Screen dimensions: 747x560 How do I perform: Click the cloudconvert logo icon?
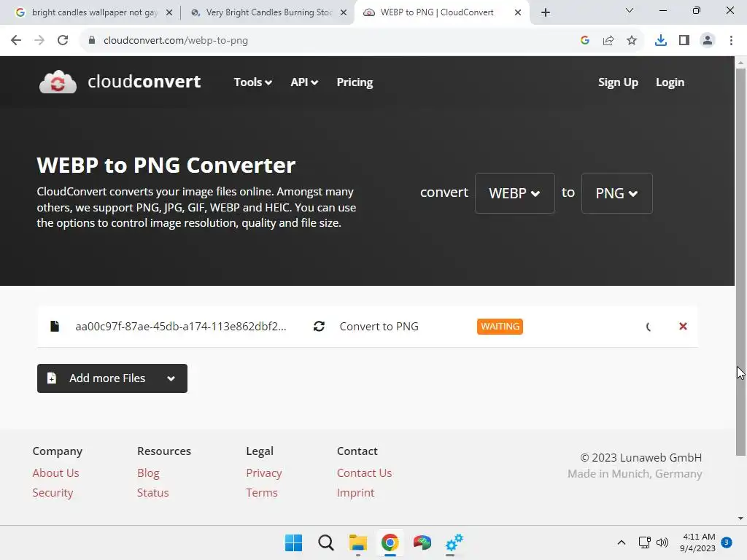click(x=58, y=82)
